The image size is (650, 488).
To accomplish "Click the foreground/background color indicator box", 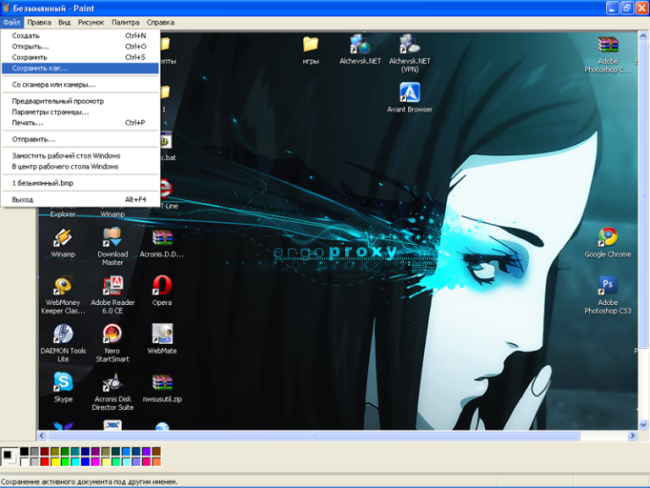I will [9, 456].
